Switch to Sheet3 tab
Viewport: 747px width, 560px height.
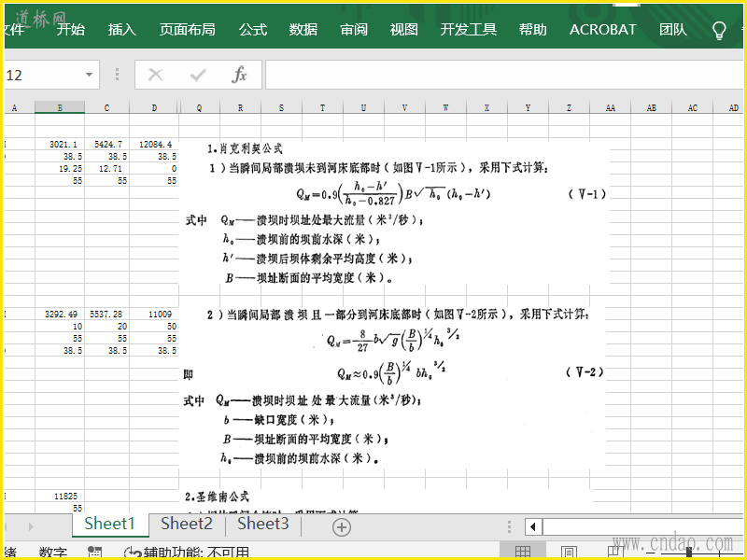tap(263, 524)
